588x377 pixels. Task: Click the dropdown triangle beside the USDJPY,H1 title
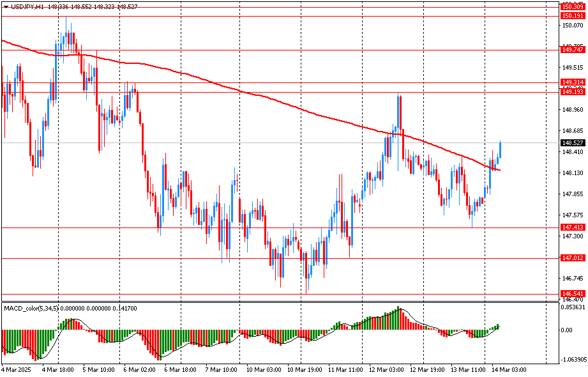pos(6,6)
